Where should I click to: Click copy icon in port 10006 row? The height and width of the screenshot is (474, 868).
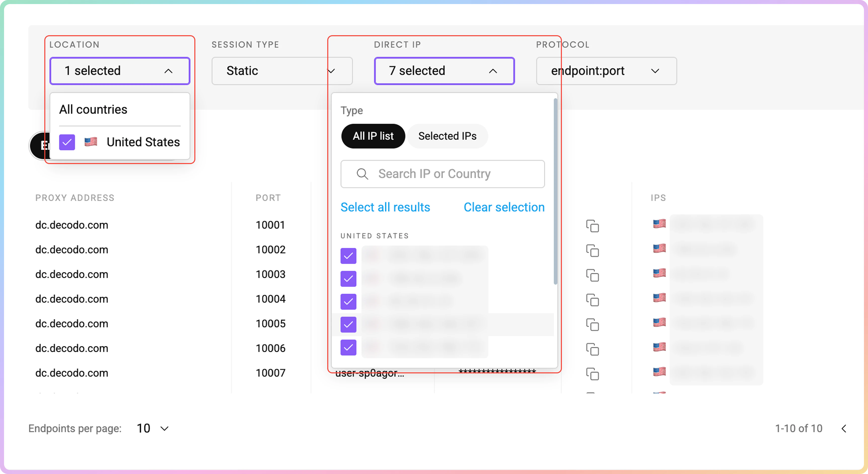pos(592,349)
